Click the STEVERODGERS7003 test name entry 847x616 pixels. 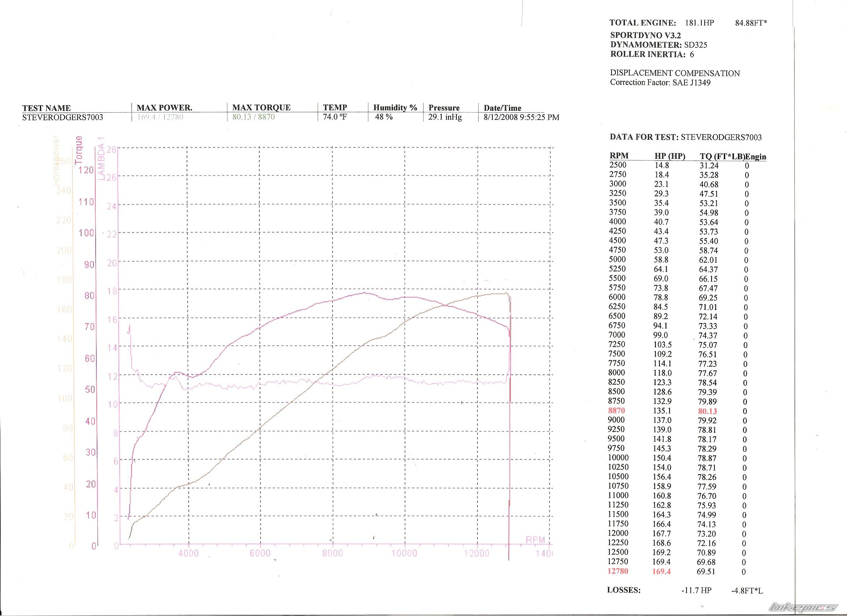62,117
